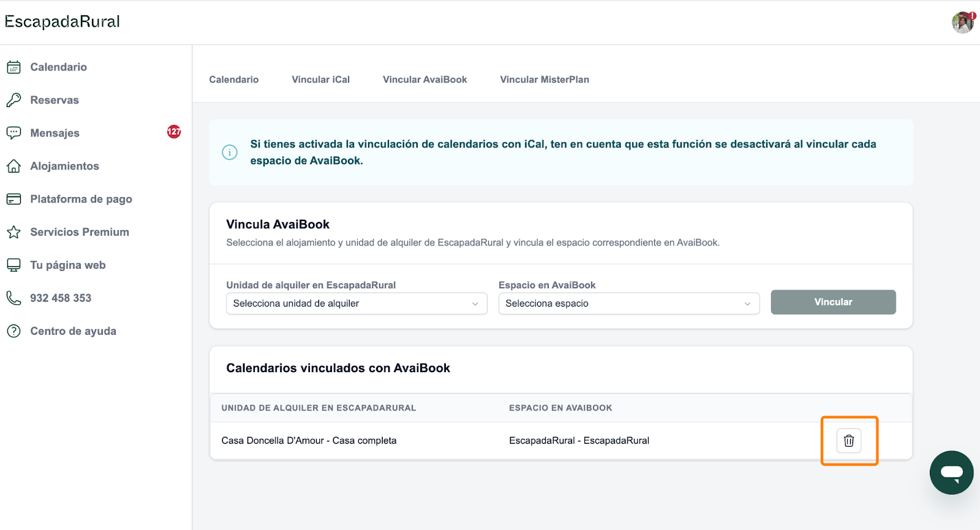Screen dimensions: 980x530
Task: Click the 932 458 353 phone number
Action: [x=61, y=298]
